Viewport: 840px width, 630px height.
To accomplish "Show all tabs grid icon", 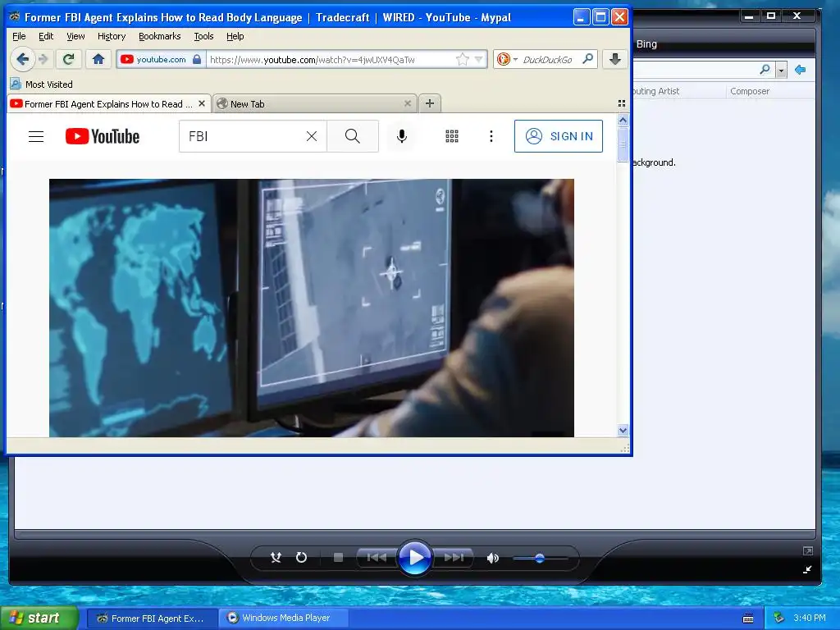I will (622, 103).
